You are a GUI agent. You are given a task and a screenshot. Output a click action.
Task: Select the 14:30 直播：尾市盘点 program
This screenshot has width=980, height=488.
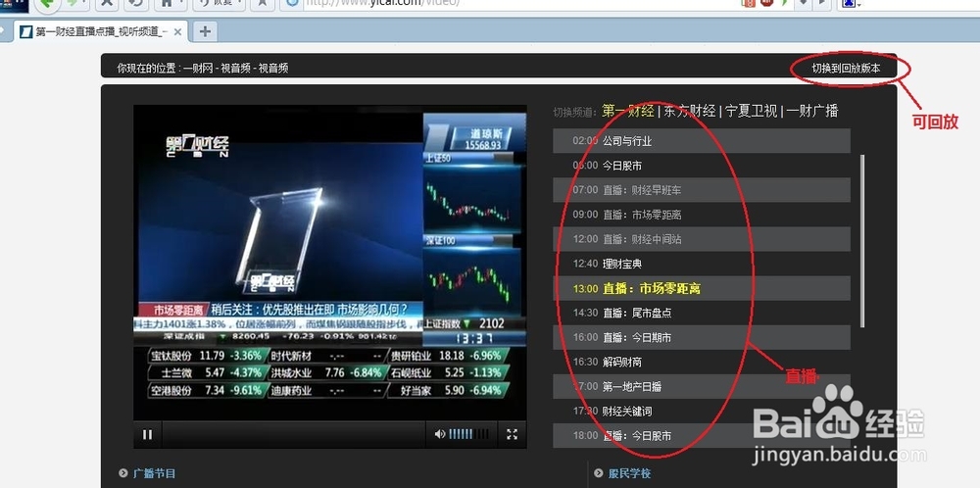click(x=702, y=313)
